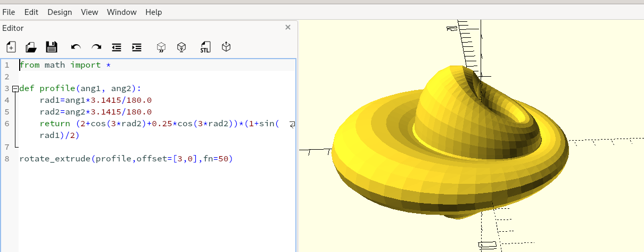Click the New document icon
This screenshot has height=252, width=644.
tap(11, 47)
